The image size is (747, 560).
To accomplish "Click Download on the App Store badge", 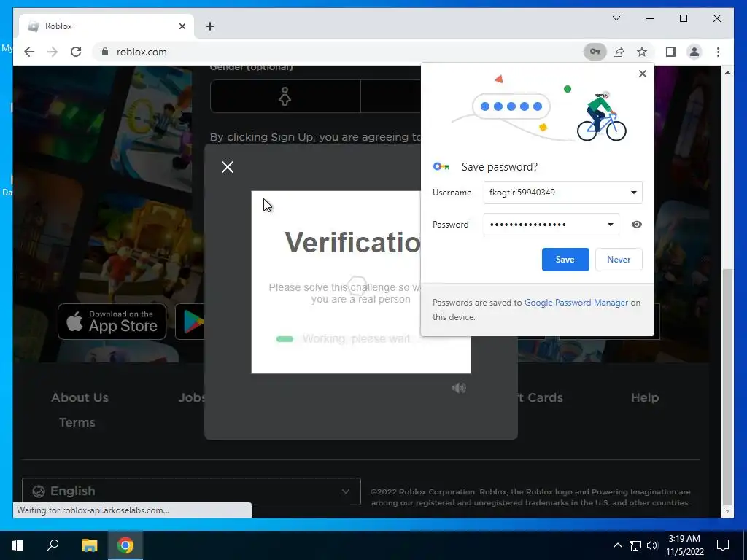I will coord(112,322).
